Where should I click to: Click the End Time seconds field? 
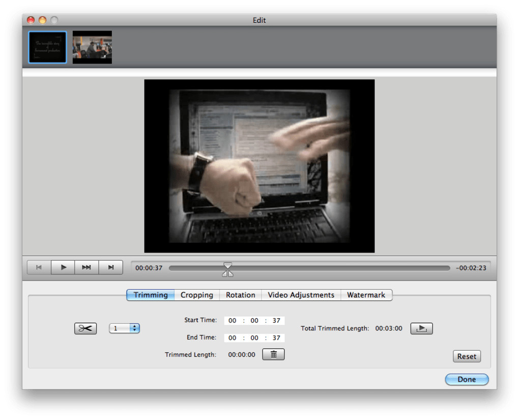pos(276,338)
